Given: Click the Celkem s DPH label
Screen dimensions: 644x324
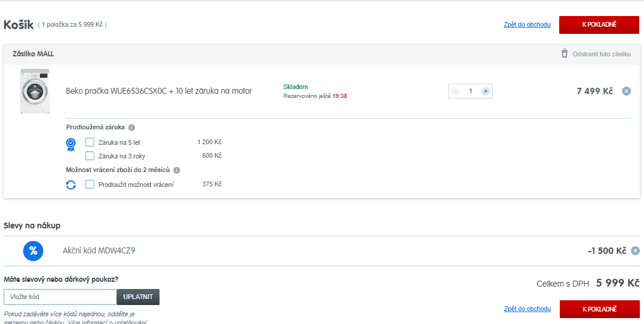Looking at the screenshot, I should click(563, 284).
